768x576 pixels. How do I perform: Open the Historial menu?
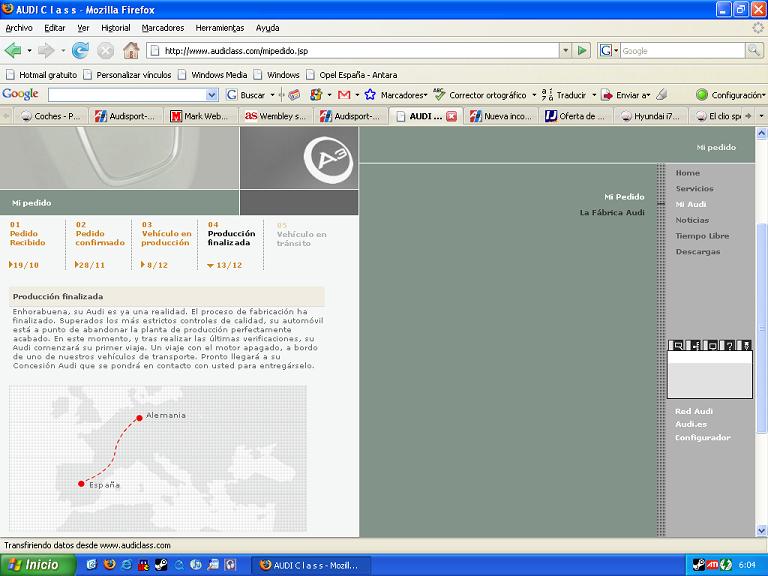click(116, 28)
